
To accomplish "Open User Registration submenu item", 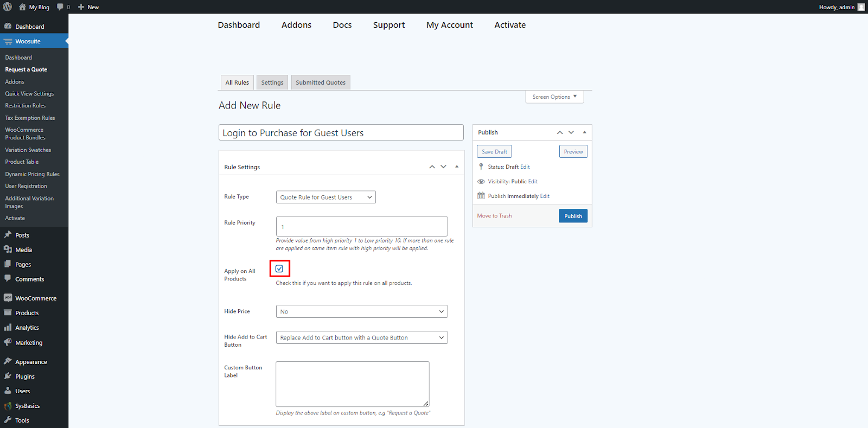I will (26, 186).
